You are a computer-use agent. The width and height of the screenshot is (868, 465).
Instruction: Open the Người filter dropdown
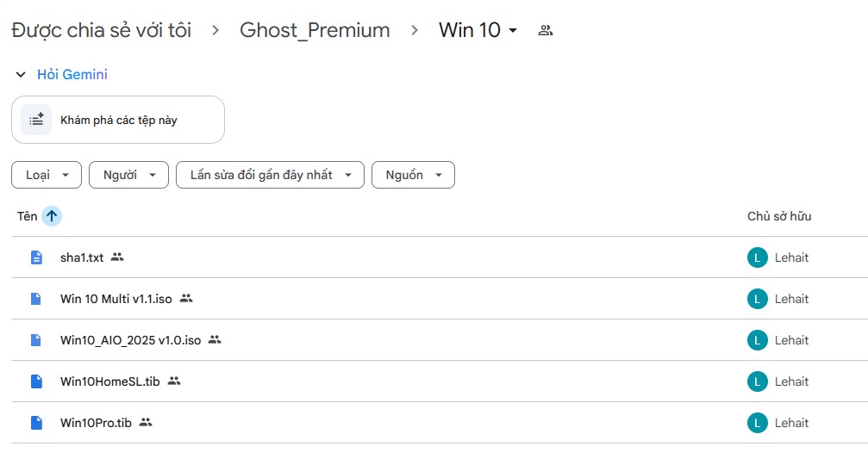(x=128, y=175)
